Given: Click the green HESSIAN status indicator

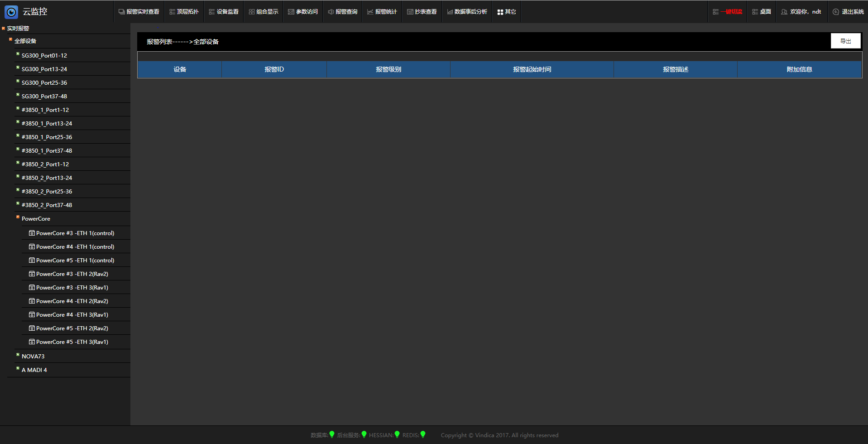Looking at the screenshot, I should (397, 434).
